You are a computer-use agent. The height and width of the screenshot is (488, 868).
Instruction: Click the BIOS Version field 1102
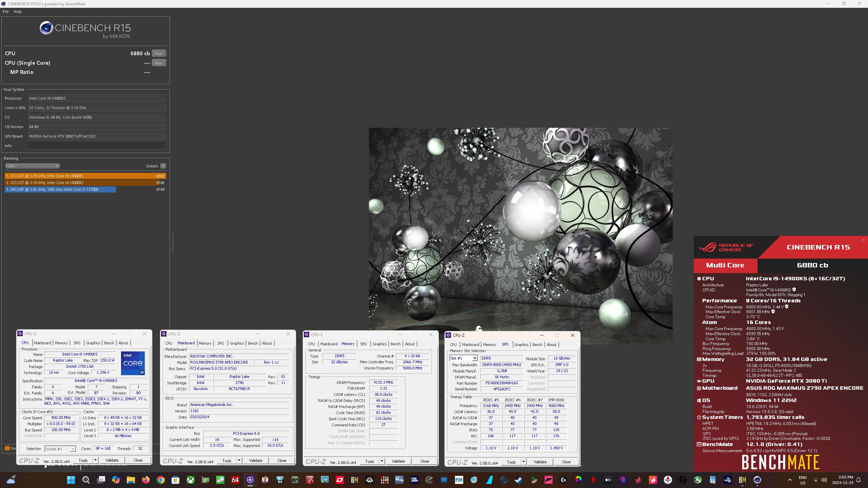click(239, 411)
